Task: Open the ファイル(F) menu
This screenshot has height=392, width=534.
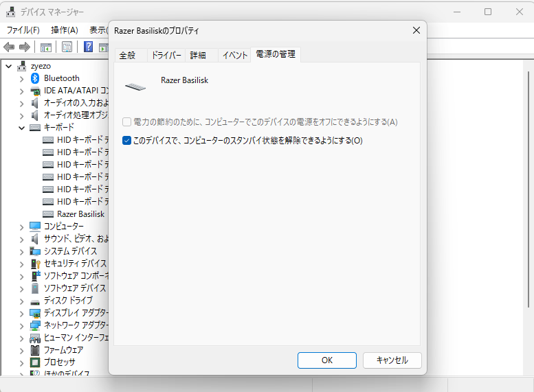Action: (x=23, y=30)
